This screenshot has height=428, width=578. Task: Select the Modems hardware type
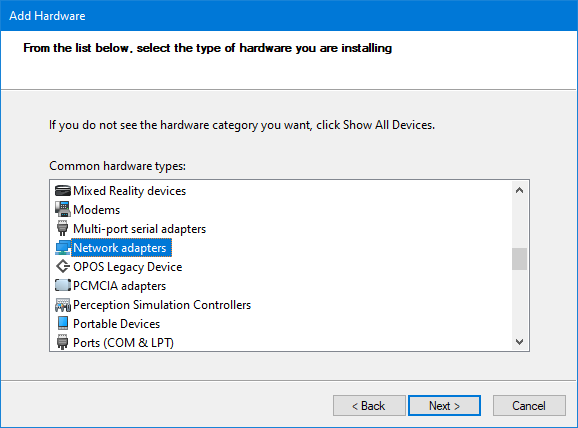97,209
